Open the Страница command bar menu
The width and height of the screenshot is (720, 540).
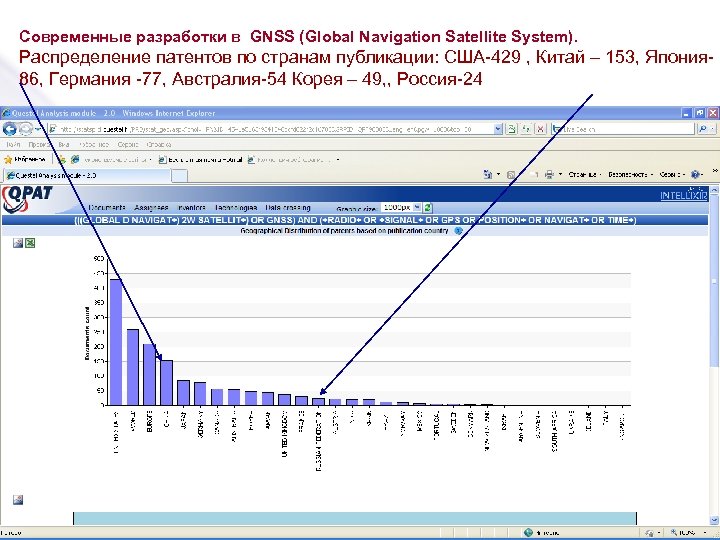pos(585,174)
